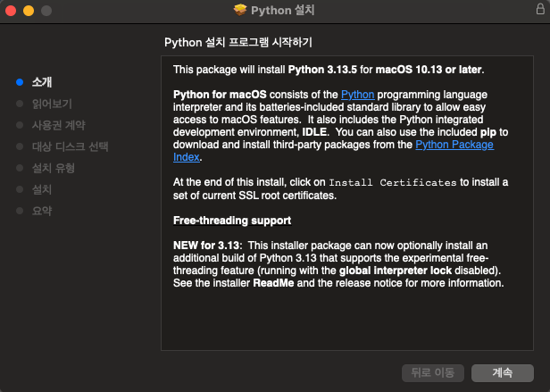Continue with the 계속 button
Viewport: 550px width, 392px height.
tap(503, 372)
